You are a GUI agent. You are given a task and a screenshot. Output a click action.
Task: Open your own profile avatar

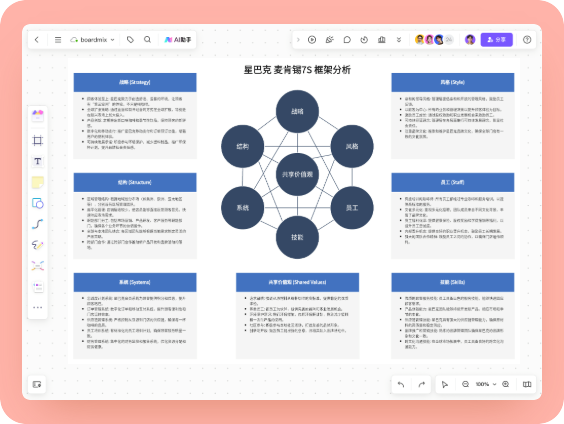pyautogui.click(x=470, y=40)
